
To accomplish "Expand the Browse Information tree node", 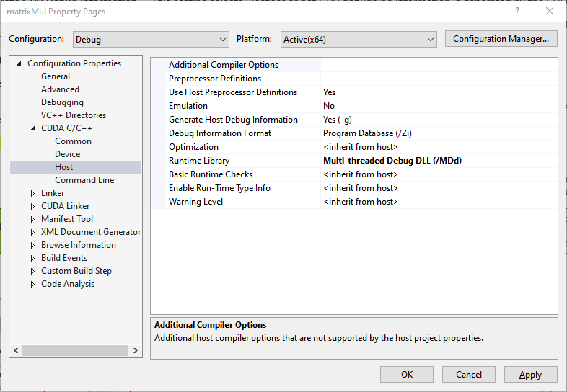I will coord(32,245).
